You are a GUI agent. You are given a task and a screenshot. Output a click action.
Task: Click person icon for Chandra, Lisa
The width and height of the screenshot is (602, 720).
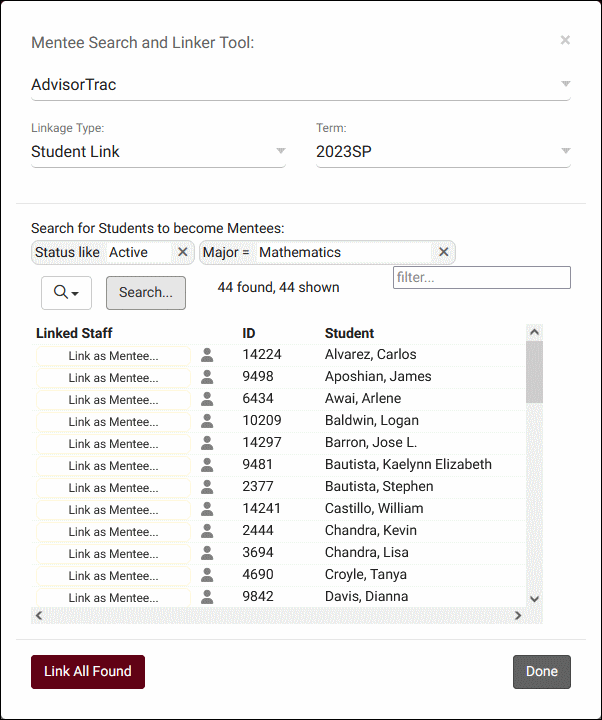pos(207,553)
